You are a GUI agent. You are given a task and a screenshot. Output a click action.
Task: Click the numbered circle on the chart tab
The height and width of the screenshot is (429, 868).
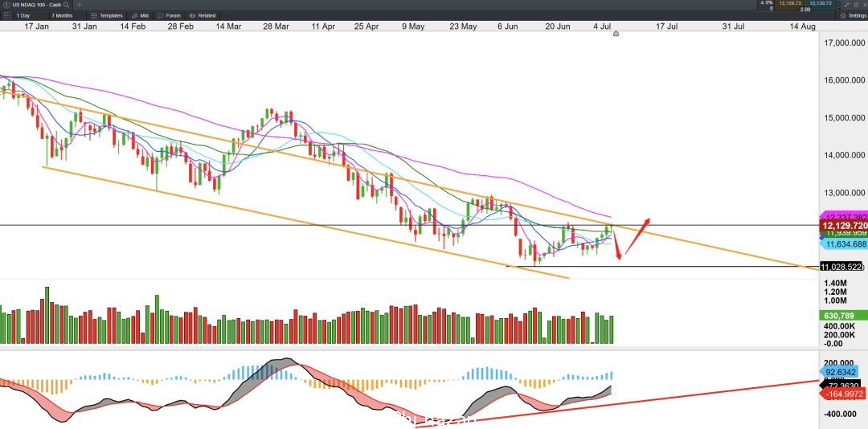pyautogui.click(x=6, y=5)
